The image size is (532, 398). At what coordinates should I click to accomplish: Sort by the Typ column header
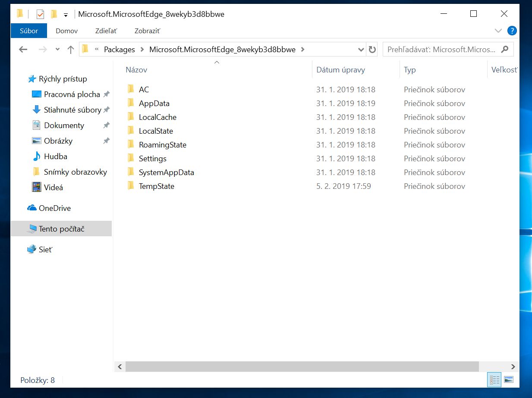410,70
